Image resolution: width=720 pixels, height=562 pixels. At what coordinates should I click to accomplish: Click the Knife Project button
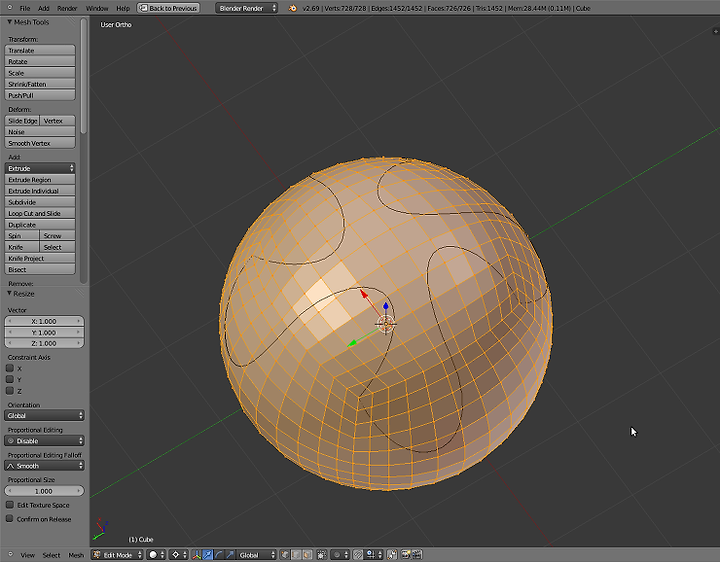click(40, 258)
